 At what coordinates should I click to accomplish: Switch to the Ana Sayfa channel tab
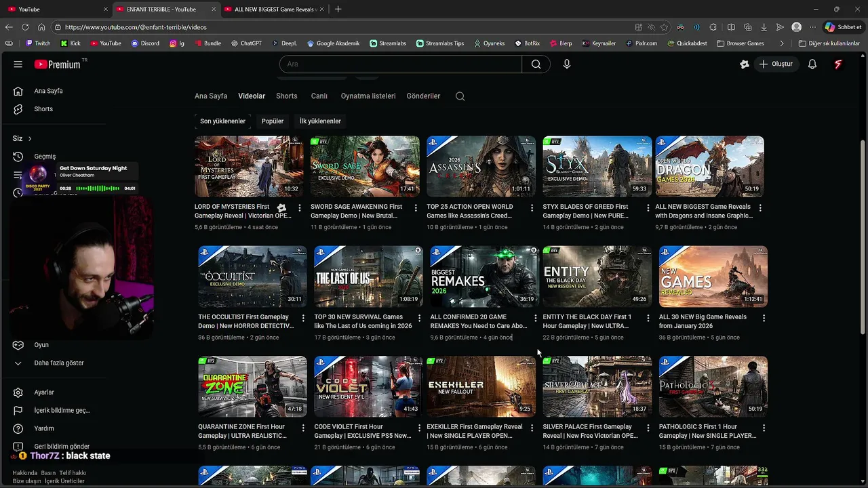[211, 96]
